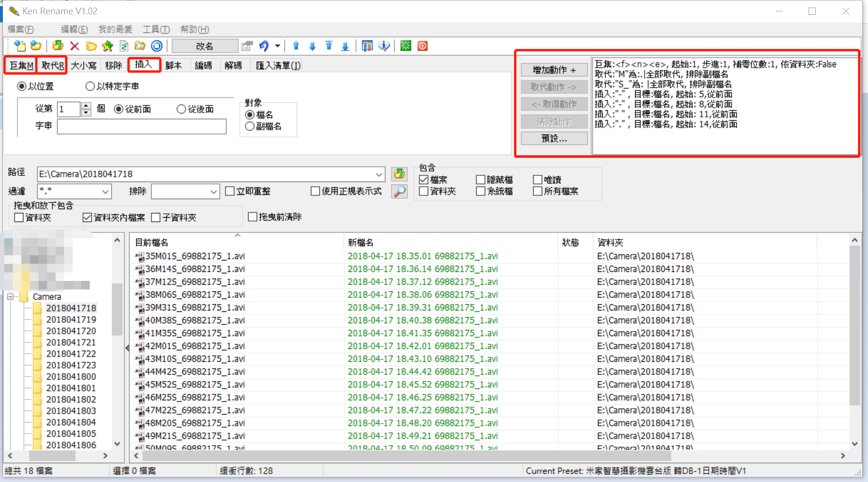Click the red power exit icon
This screenshot has height=482, width=868.
(422, 46)
